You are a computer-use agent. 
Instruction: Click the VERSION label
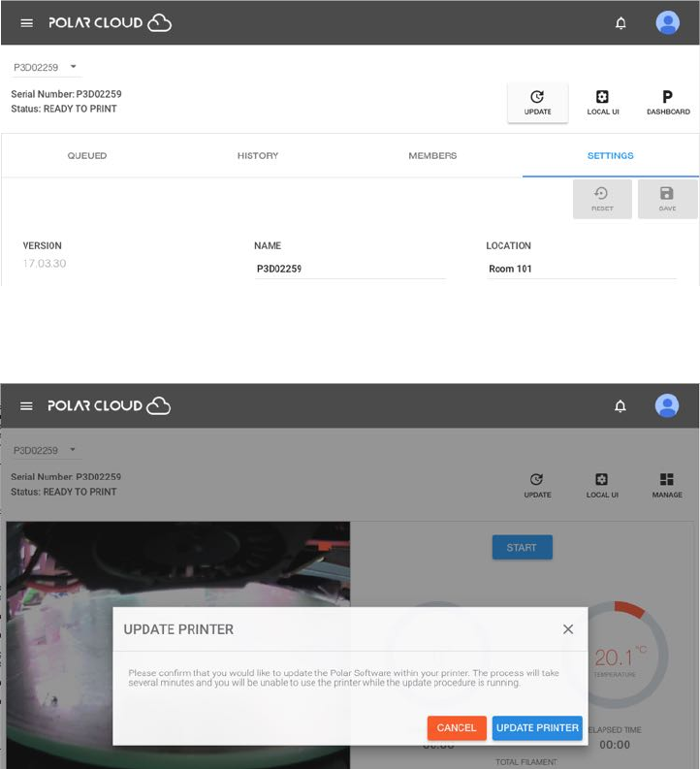(42, 245)
